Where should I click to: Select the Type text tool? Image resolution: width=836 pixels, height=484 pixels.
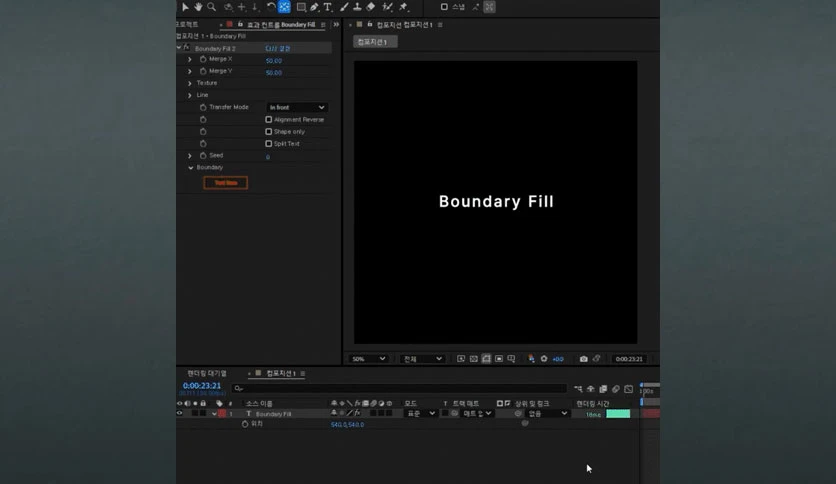[x=327, y=7]
